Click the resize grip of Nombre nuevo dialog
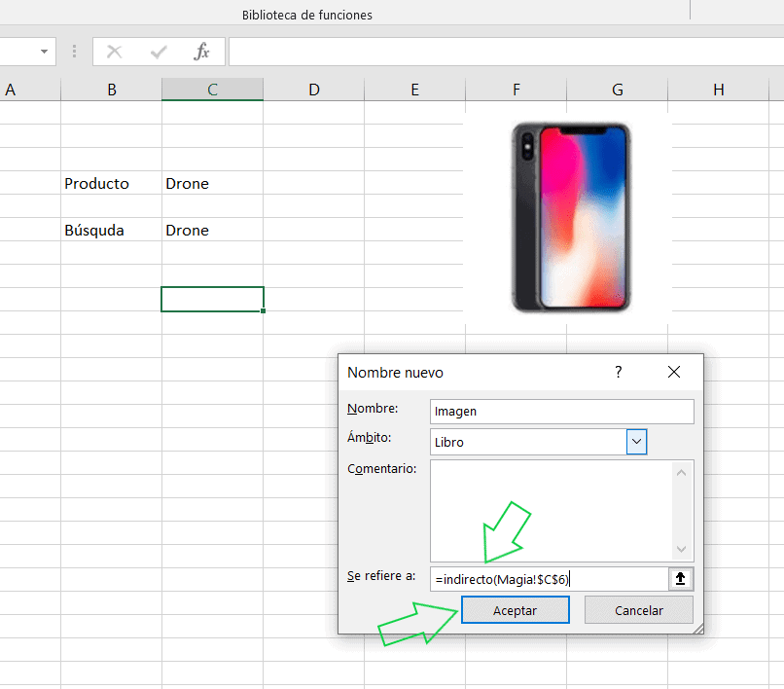 (x=698, y=629)
